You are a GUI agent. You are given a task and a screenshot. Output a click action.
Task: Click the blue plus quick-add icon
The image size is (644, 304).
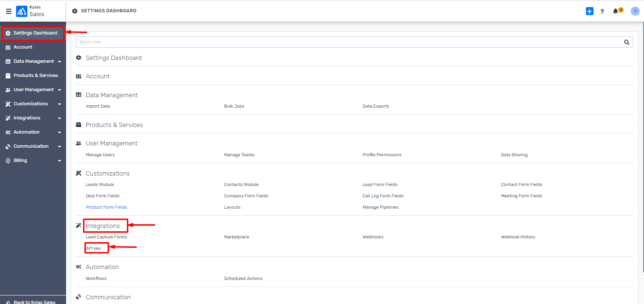(590, 11)
